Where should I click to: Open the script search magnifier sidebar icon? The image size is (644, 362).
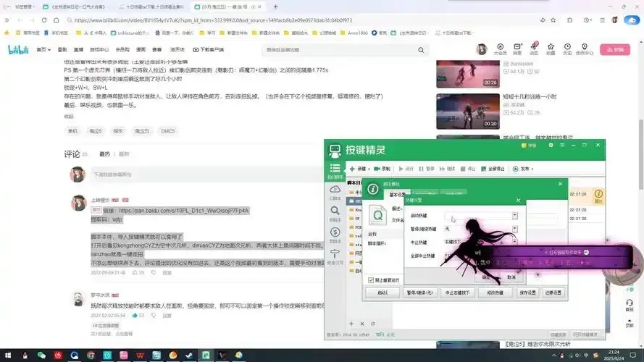[x=335, y=214]
